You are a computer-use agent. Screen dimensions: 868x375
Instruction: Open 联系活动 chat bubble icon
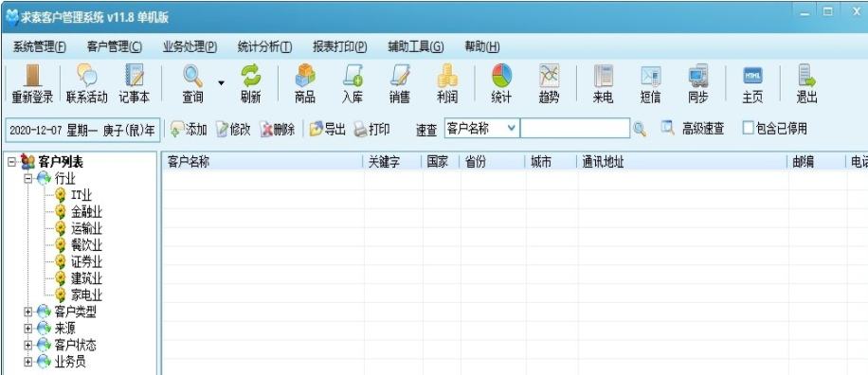pos(86,76)
